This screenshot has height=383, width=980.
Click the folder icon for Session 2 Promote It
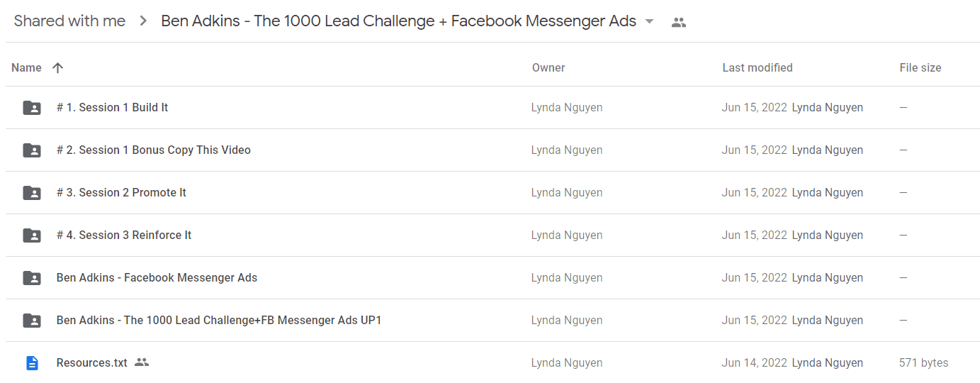[32, 193]
